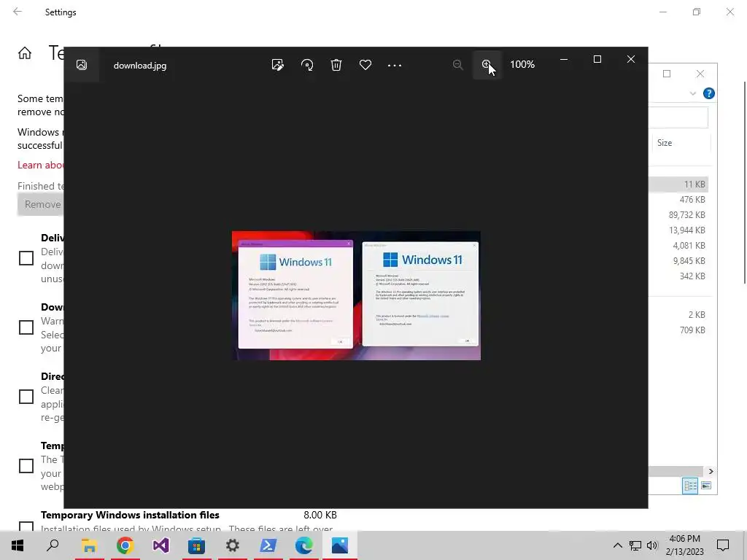Open Microsoft Store from taskbar
The width and height of the screenshot is (747, 560).
(196, 545)
